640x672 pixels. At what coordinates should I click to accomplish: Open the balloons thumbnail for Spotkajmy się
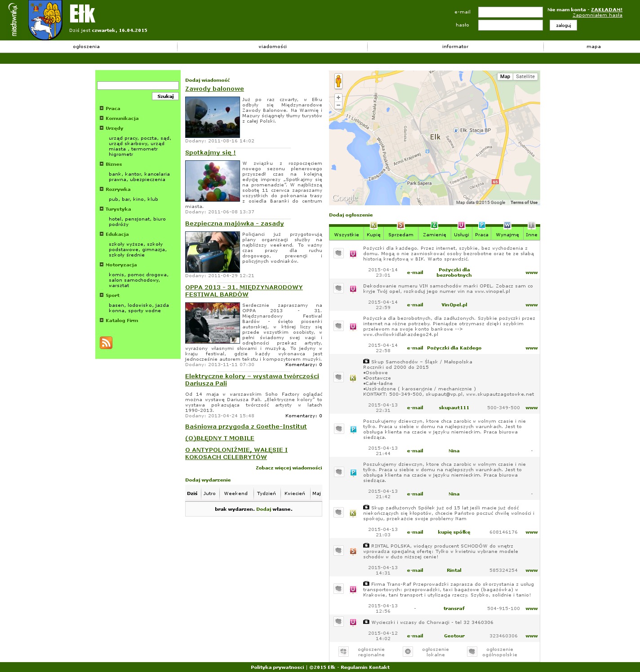coord(213,181)
